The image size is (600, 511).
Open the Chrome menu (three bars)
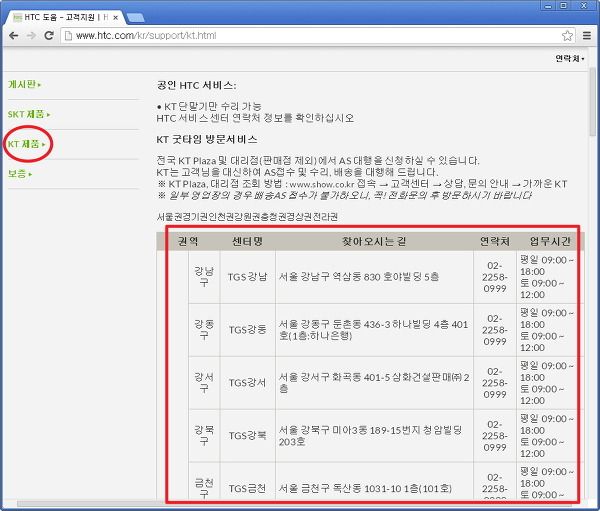pyautogui.click(x=587, y=36)
